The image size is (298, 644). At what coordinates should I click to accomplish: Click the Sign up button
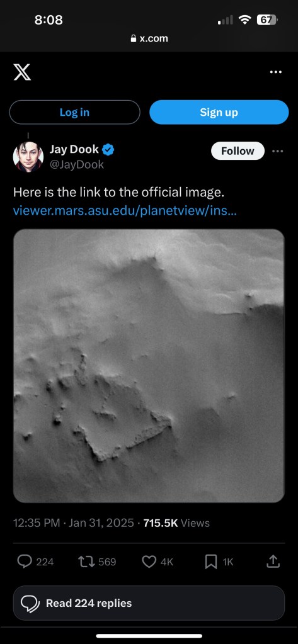(x=219, y=112)
